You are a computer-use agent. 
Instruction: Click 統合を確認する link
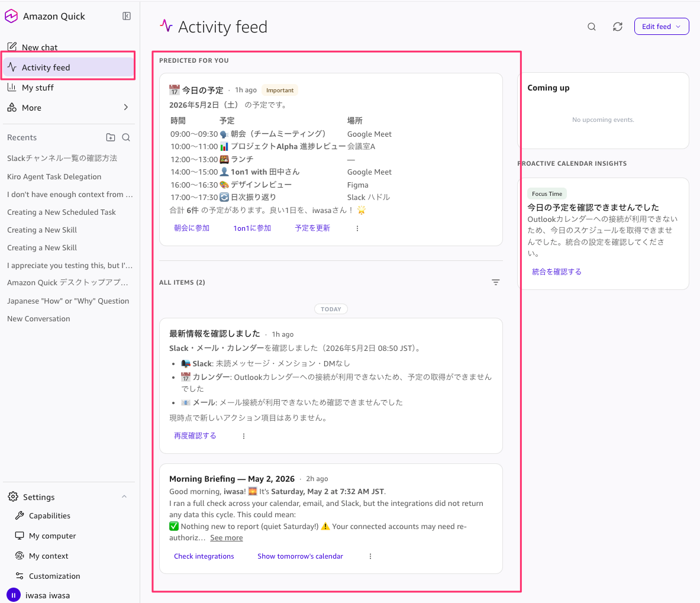(x=557, y=272)
